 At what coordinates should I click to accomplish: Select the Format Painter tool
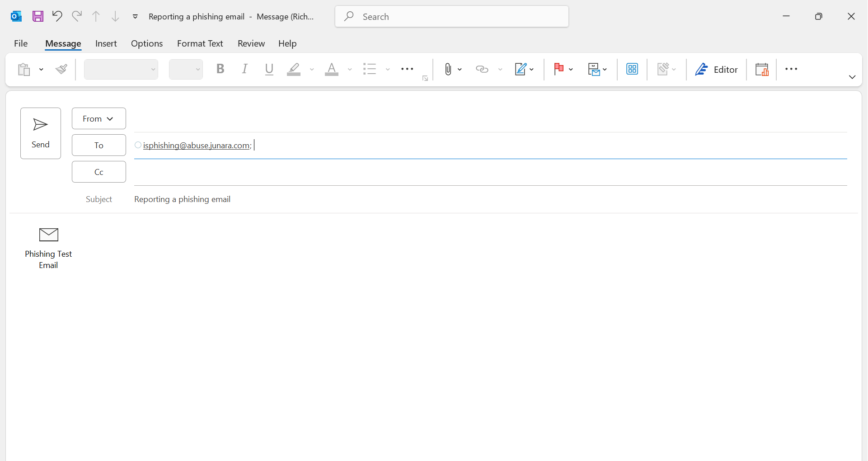pos(61,69)
